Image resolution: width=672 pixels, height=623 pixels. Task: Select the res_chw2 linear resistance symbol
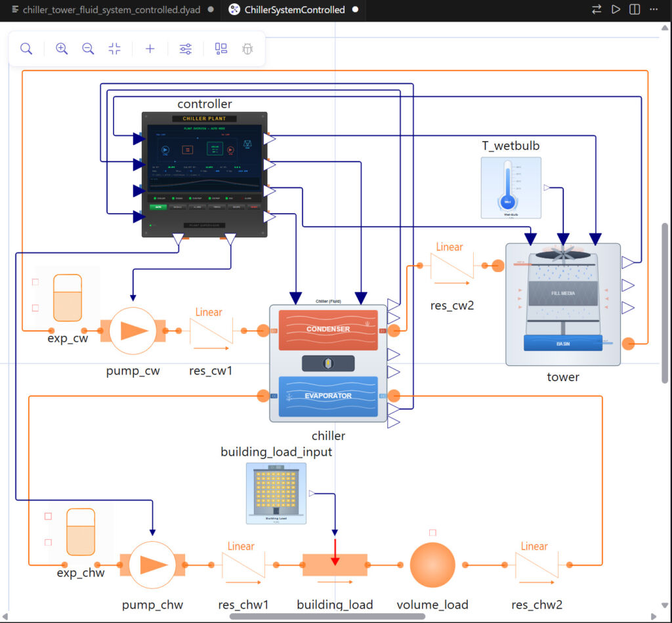tap(537, 565)
